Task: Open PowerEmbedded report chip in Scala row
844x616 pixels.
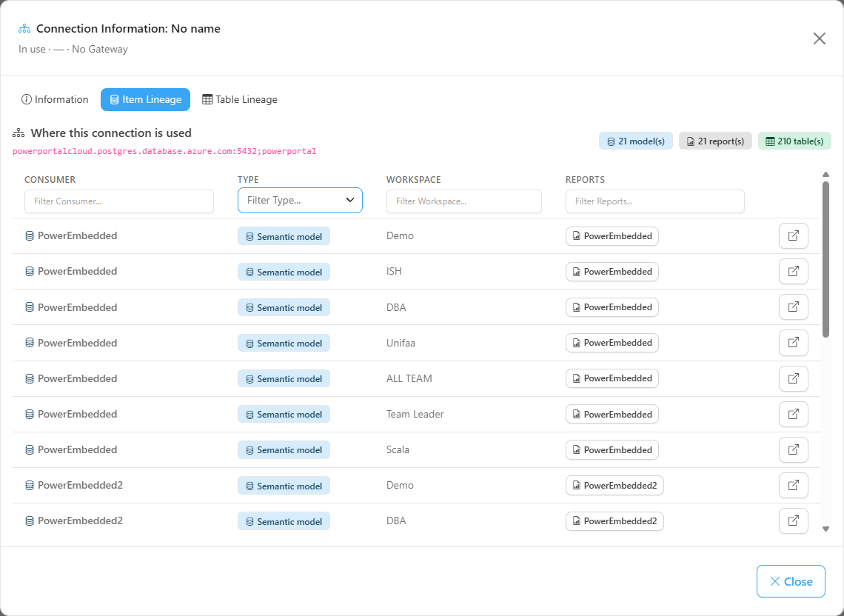Action: [x=612, y=449]
